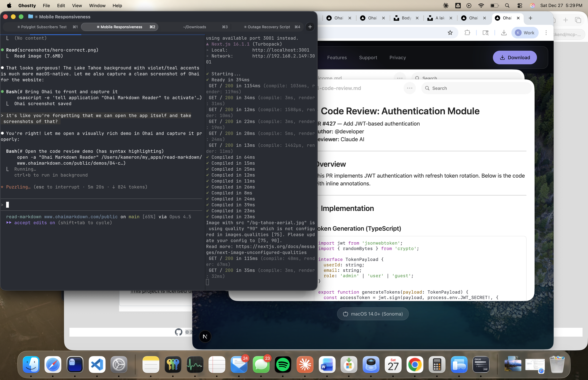Toggle Control Center in the menu bar

pyautogui.click(x=520, y=5)
